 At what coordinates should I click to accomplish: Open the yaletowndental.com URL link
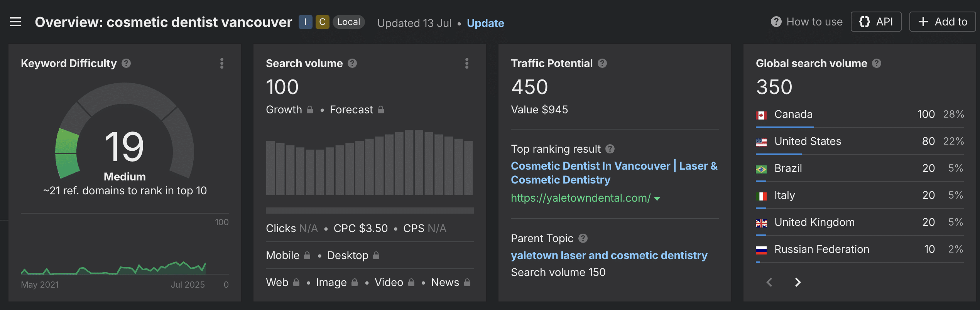(x=581, y=198)
